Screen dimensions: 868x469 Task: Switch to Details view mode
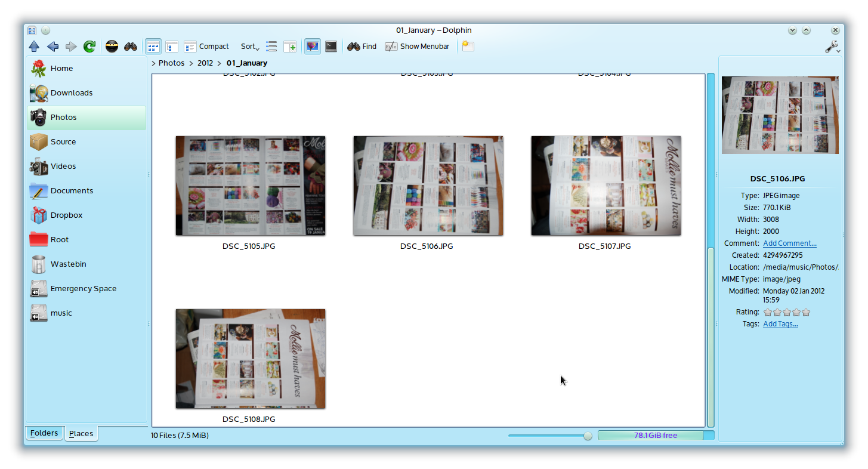coord(172,47)
